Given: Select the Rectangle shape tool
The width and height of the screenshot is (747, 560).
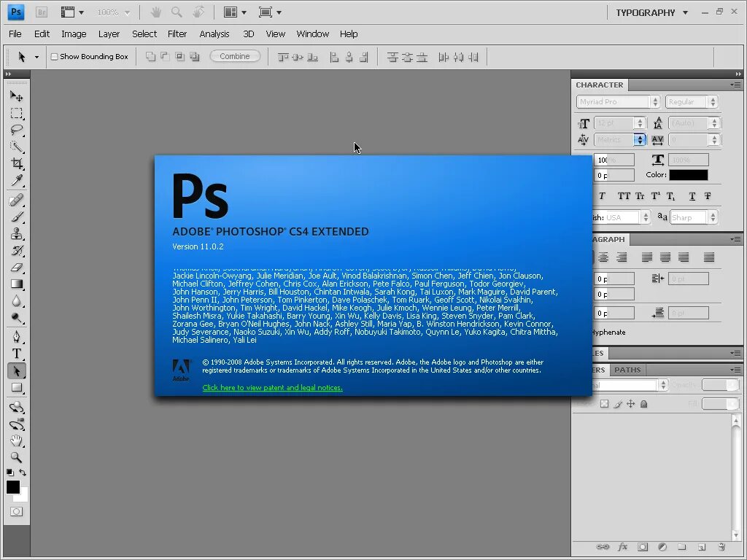Looking at the screenshot, I should click(x=17, y=387).
